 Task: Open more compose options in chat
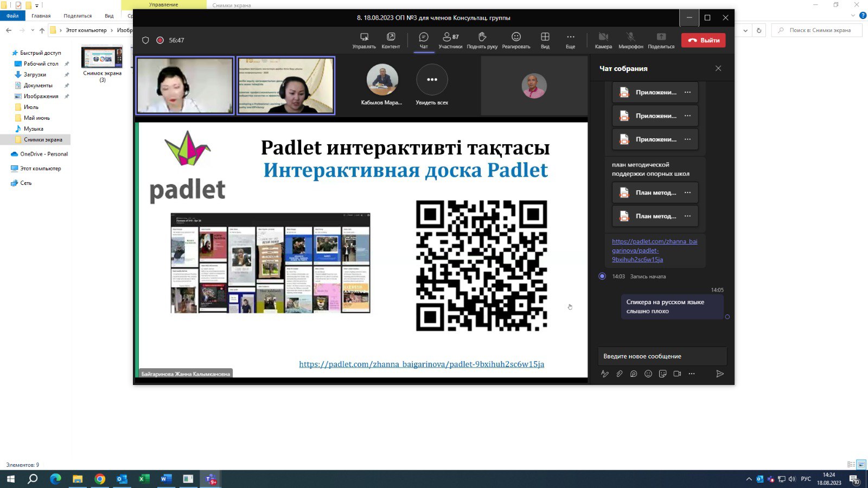tap(691, 374)
